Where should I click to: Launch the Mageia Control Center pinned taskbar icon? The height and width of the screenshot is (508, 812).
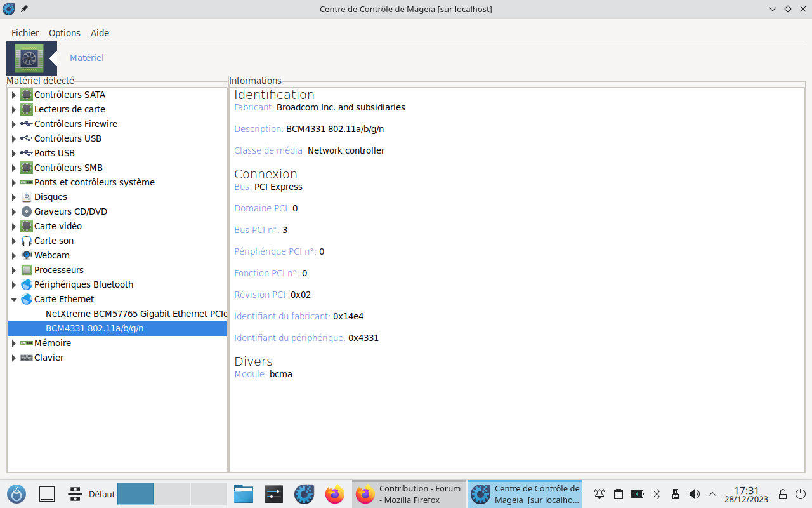click(304, 494)
